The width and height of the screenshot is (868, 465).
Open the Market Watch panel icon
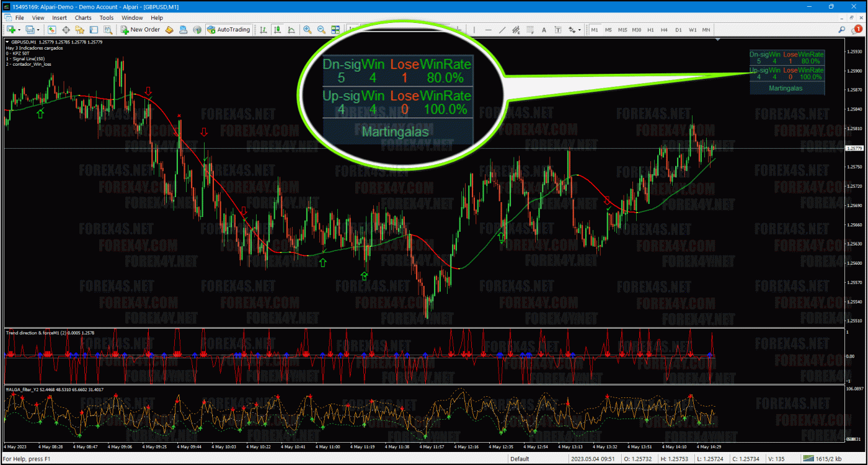(52, 29)
